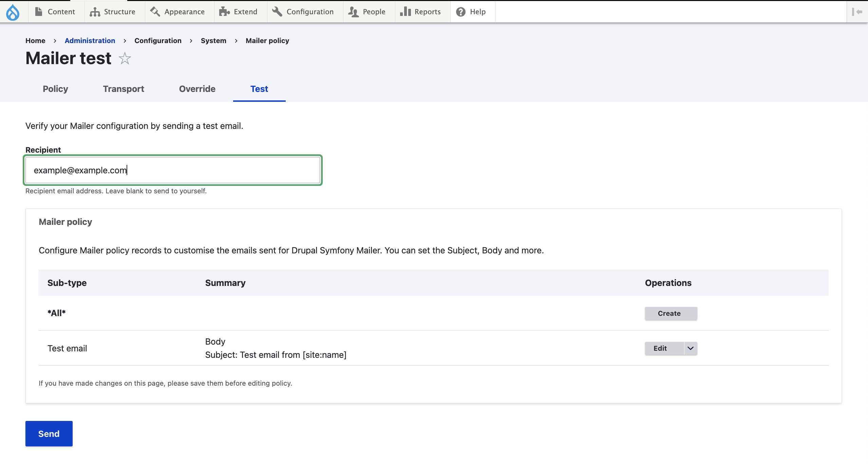Click the Appearance paintbrush icon
The image size is (868, 464).
(155, 12)
